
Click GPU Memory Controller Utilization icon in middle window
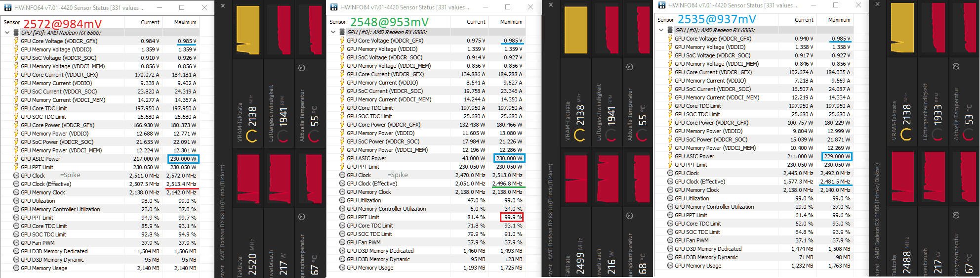coord(342,209)
